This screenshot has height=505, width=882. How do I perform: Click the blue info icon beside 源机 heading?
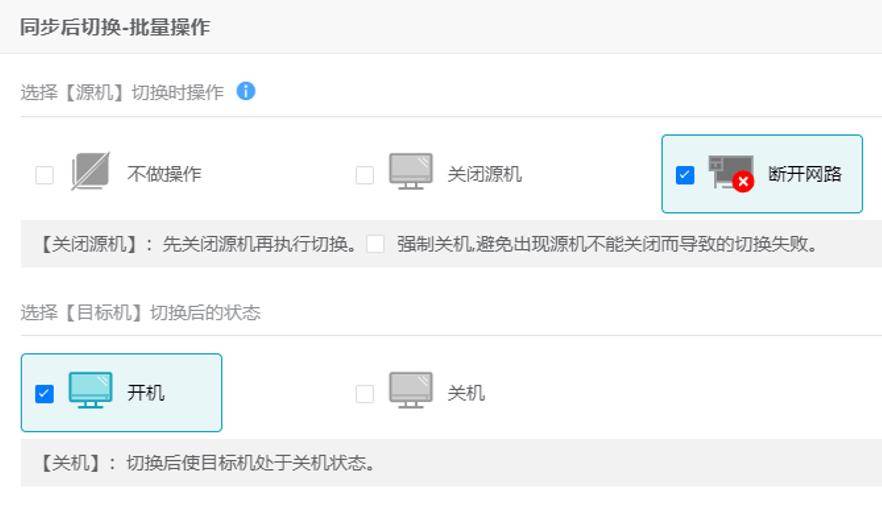pyautogui.click(x=246, y=91)
